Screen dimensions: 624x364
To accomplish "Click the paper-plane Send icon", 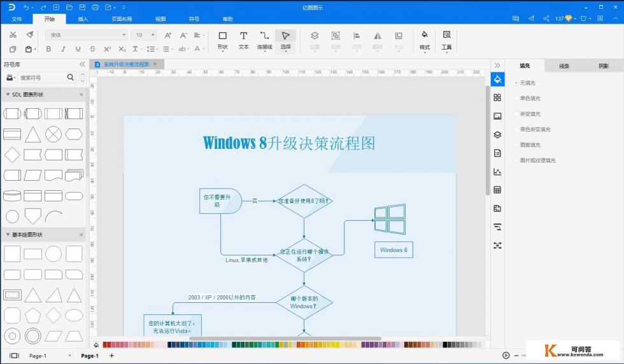I will point(531,18).
